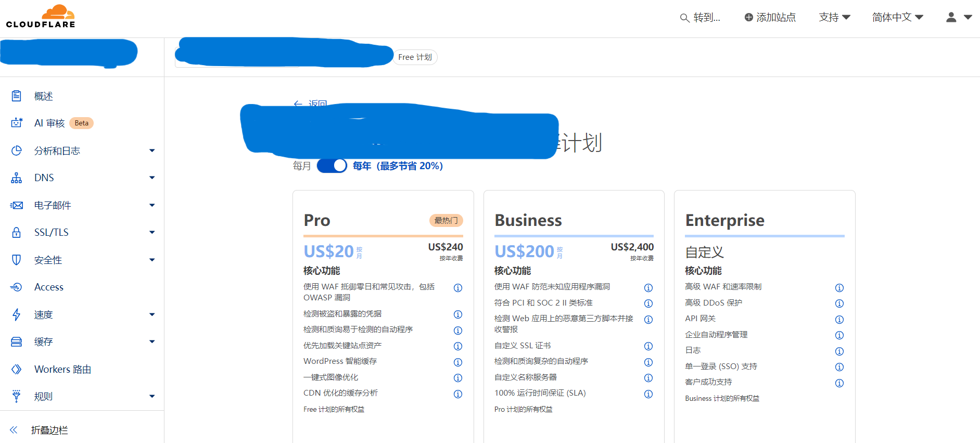Click the analytics pie chart icon
980x443 pixels.
click(17, 150)
